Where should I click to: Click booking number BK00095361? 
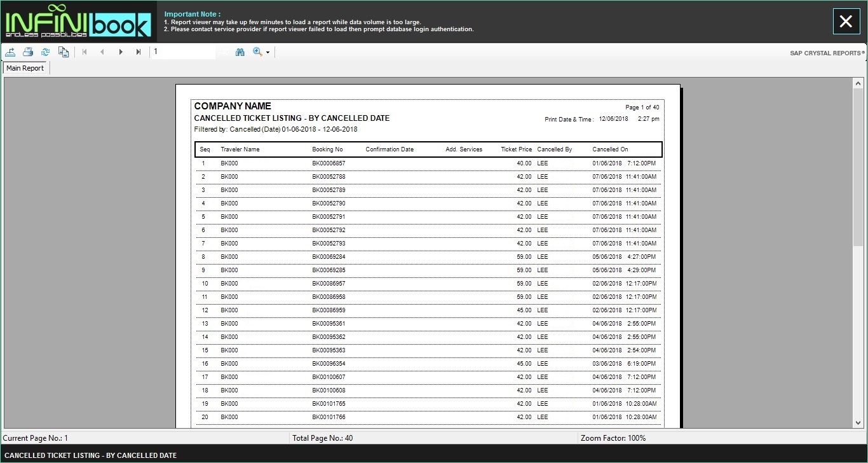click(x=329, y=324)
